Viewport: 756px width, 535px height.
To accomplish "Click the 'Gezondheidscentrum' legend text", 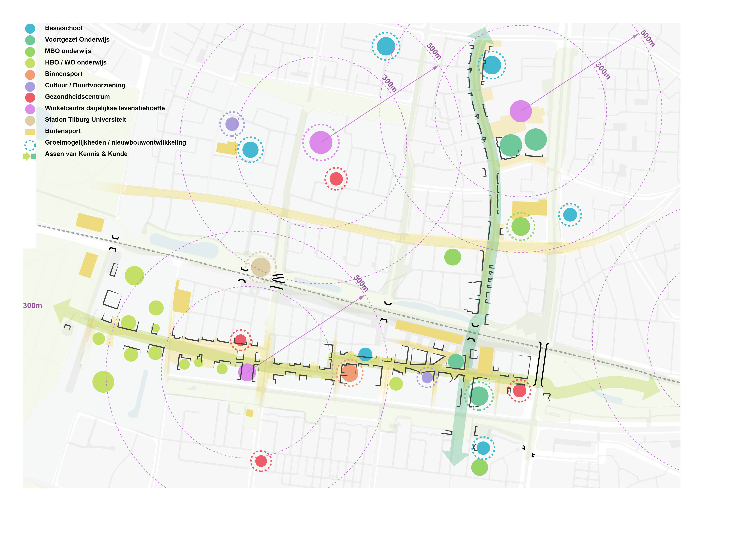I will tap(77, 97).
